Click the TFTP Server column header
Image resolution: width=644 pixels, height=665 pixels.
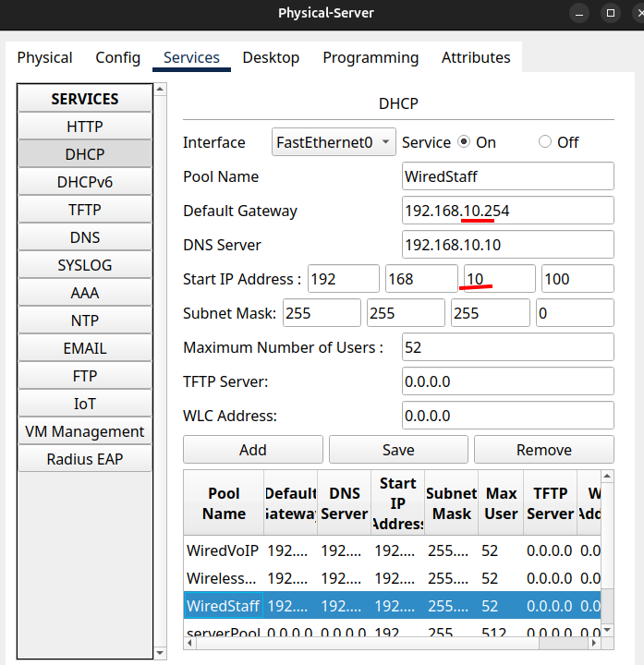coord(551,503)
